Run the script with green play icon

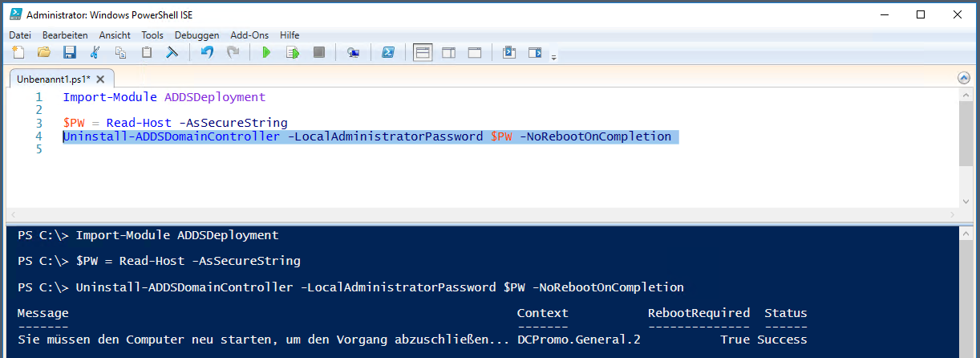(267, 52)
